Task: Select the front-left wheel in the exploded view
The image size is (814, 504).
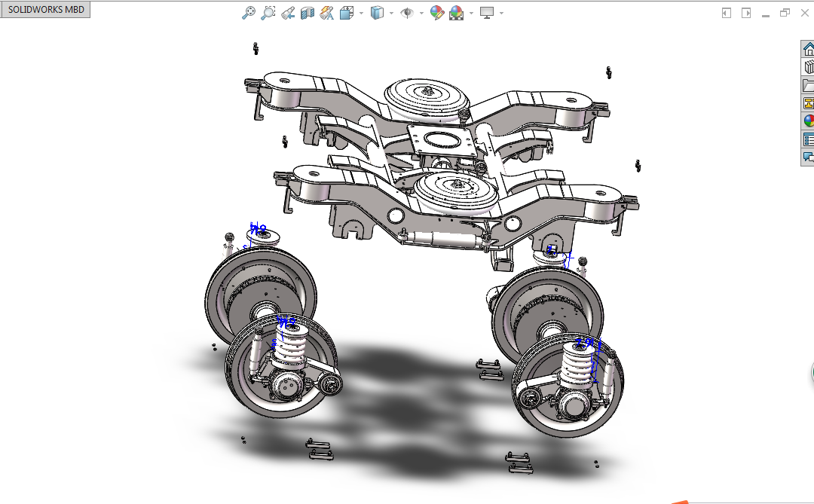Action: point(283,366)
